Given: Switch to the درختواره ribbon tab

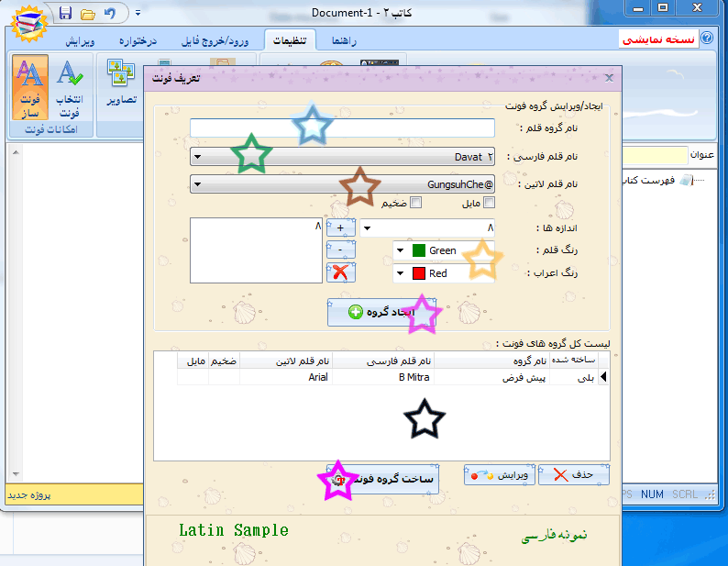Looking at the screenshot, I should coord(138,41).
